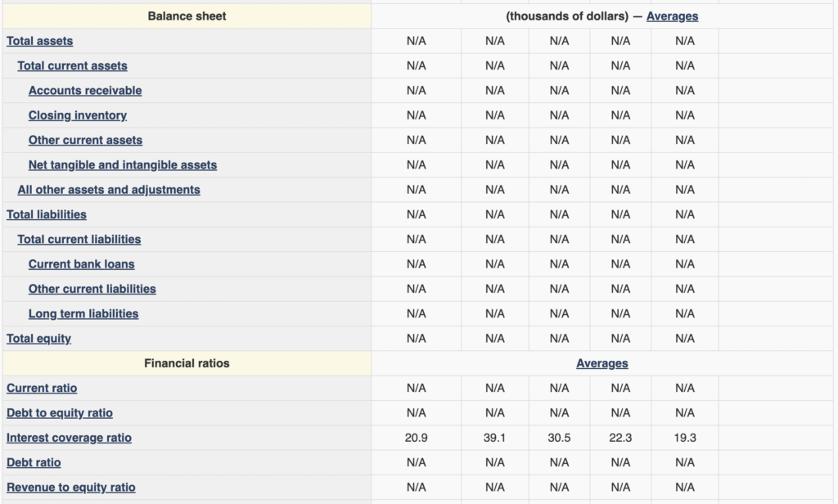This screenshot has height=504, width=838.
Task: Click the Closing inventory link
Action: (78, 115)
